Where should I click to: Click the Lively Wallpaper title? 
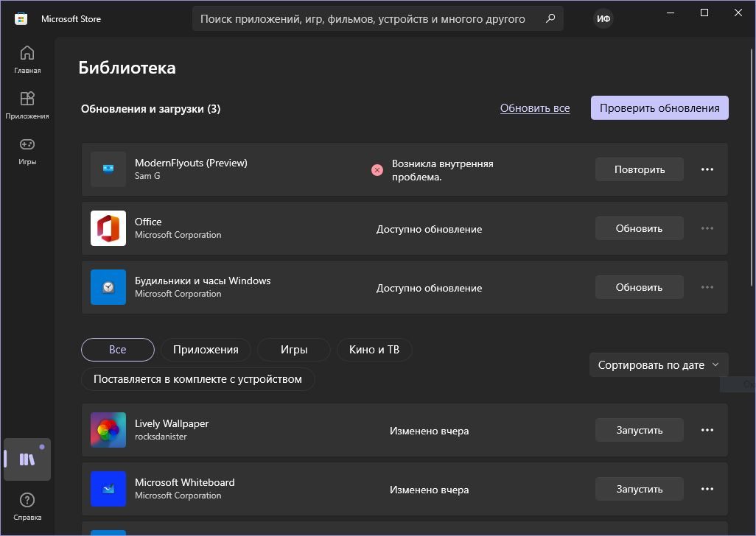[x=172, y=424]
